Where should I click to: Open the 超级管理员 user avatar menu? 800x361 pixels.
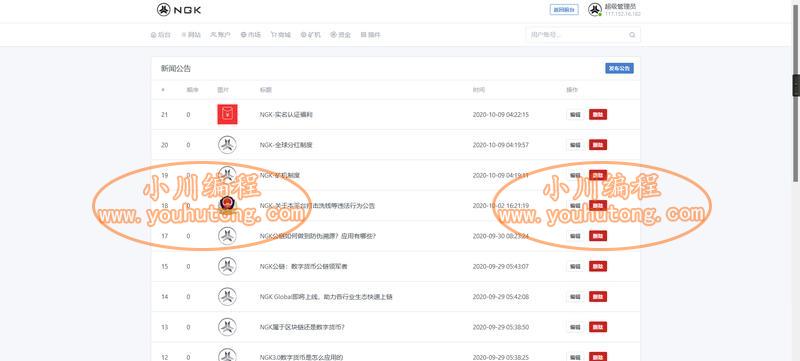(594, 10)
